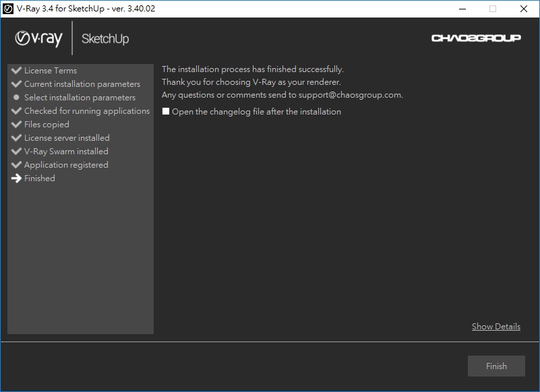This screenshot has width=540, height=392.
Task: Click the V-Ray title bar app icon
Action: coord(7,9)
